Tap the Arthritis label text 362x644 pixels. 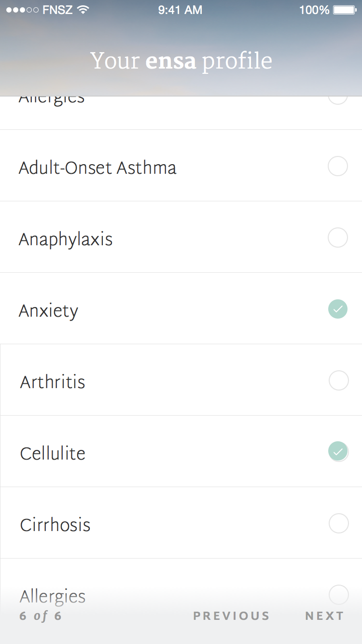(53, 382)
